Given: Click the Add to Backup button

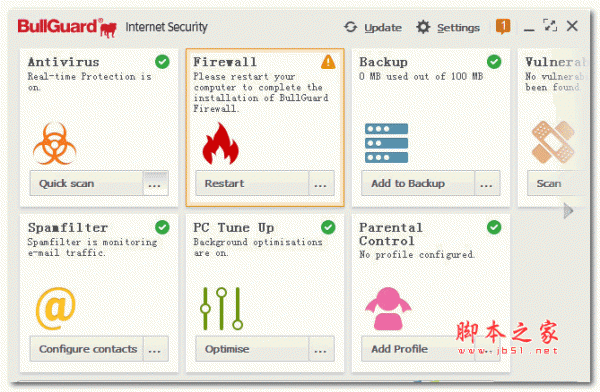Looking at the screenshot, I should click(418, 183).
